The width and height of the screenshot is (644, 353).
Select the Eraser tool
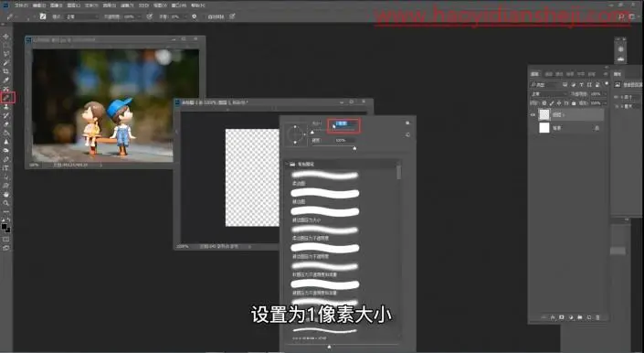click(5, 124)
